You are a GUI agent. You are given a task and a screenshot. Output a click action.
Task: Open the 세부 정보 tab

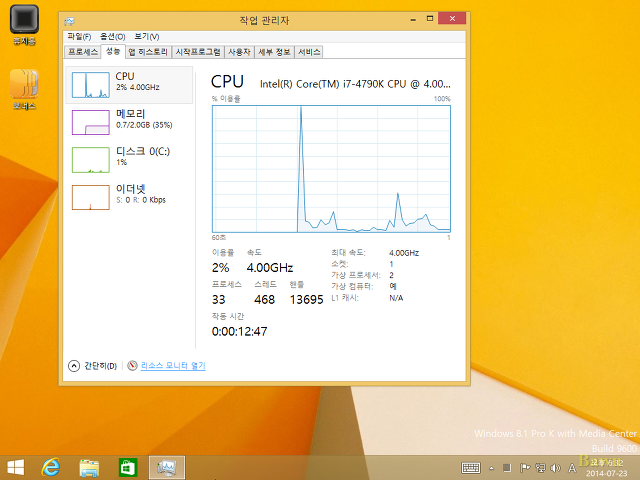click(274, 52)
